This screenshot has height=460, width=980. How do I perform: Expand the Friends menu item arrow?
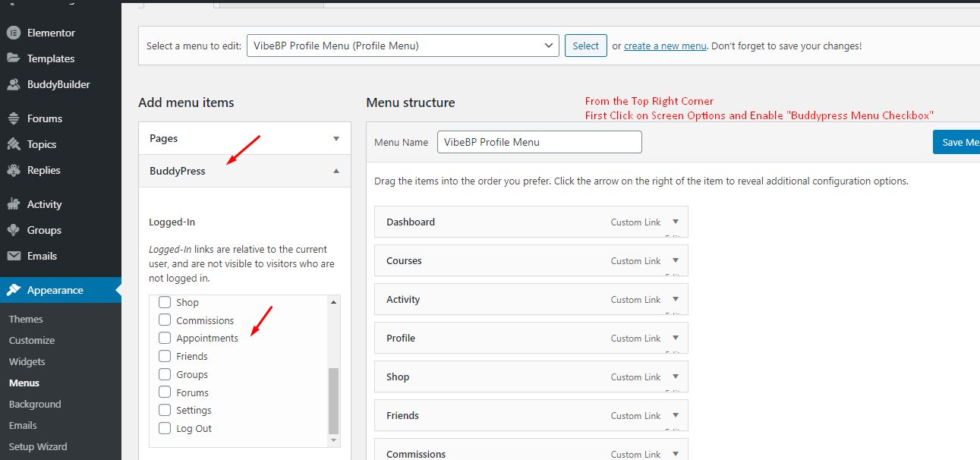(675, 416)
